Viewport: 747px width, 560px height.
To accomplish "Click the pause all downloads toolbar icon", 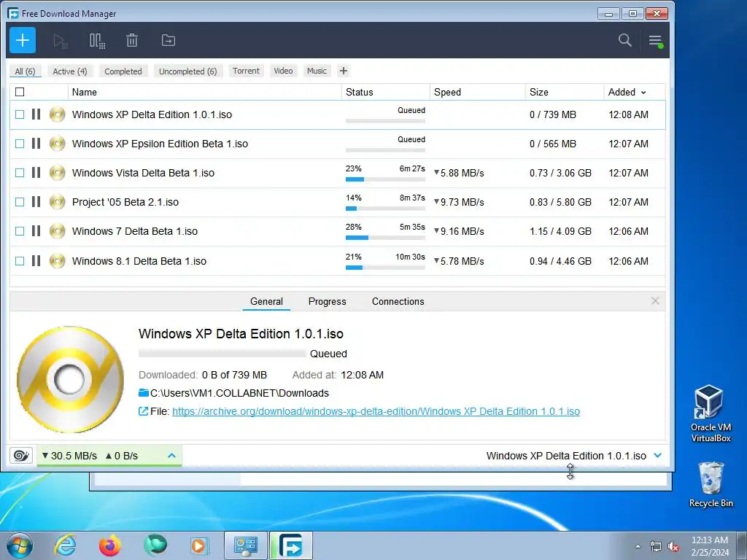I will pos(97,41).
